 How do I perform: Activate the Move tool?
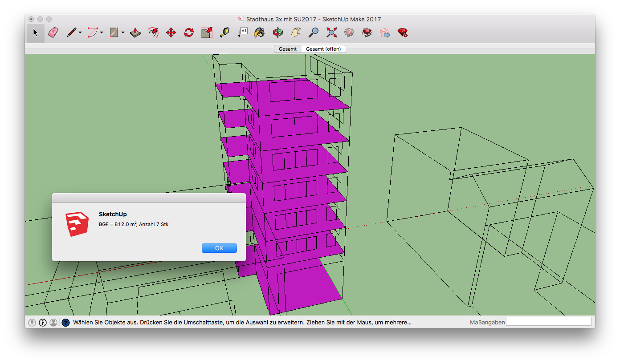pos(171,32)
